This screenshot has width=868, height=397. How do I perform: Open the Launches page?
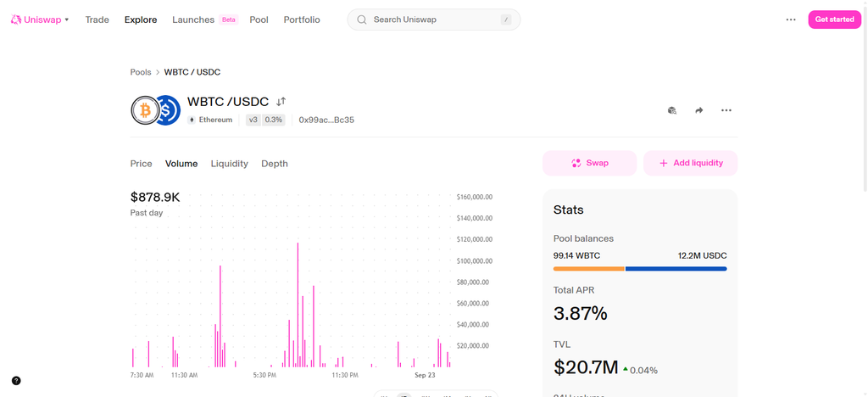pyautogui.click(x=193, y=20)
